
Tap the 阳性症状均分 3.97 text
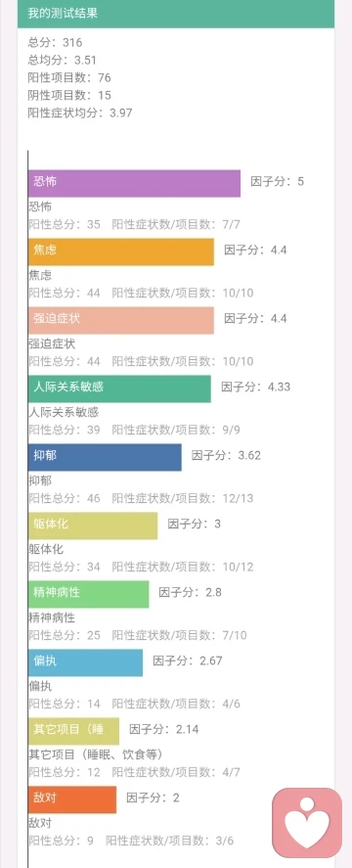tap(80, 113)
